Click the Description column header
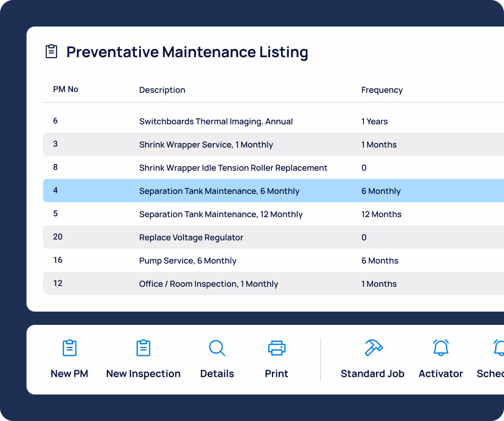 [x=162, y=90]
